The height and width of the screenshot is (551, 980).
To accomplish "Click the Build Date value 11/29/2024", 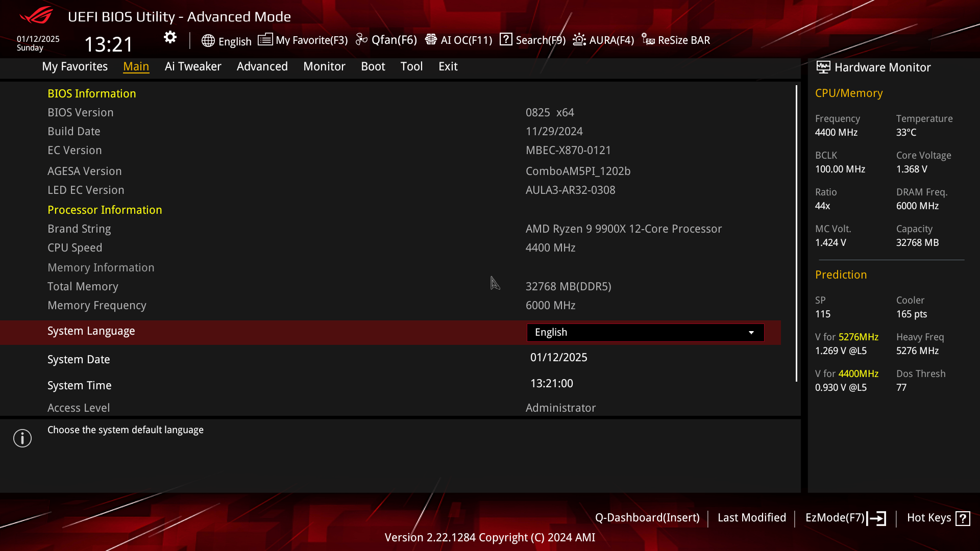I will [554, 131].
